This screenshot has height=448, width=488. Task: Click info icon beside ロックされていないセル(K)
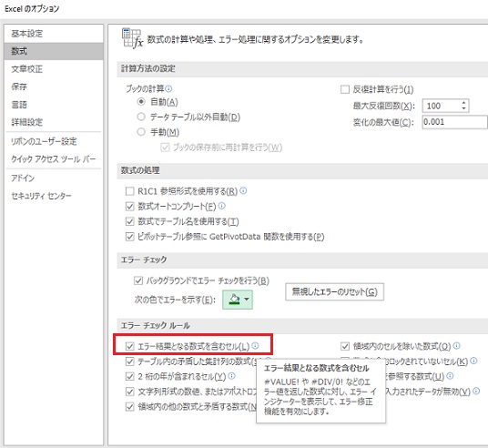point(473,361)
